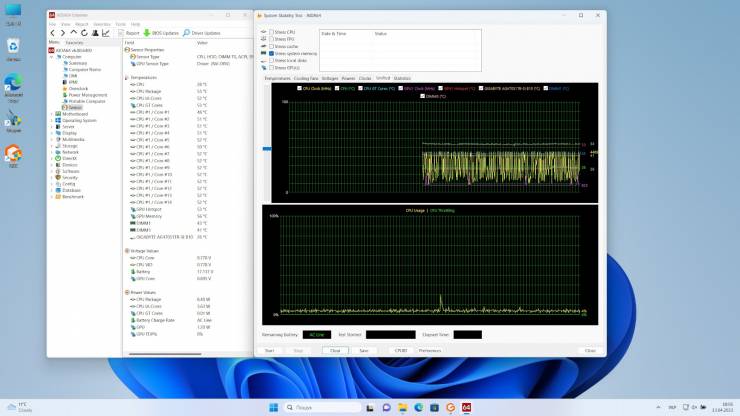Screen dimensions: 740x416
Task: Click the AIDA64 horizontal scrollbar
Action: click(x=165, y=354)
